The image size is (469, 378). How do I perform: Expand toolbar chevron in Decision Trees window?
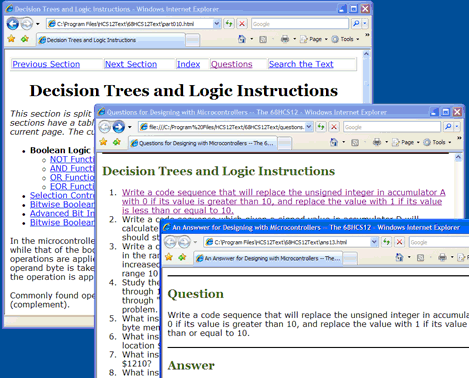click(367, 35)
